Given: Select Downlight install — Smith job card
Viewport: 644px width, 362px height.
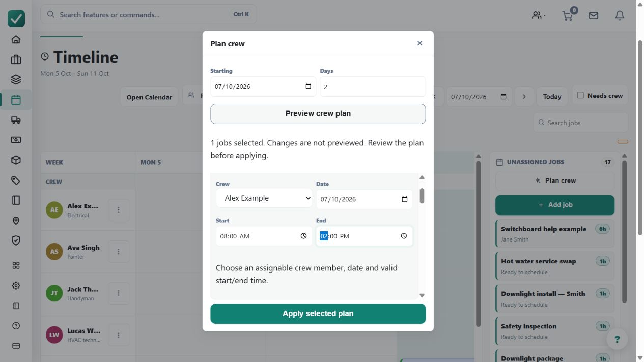Looking at the screenshot, I should point(555,298).
